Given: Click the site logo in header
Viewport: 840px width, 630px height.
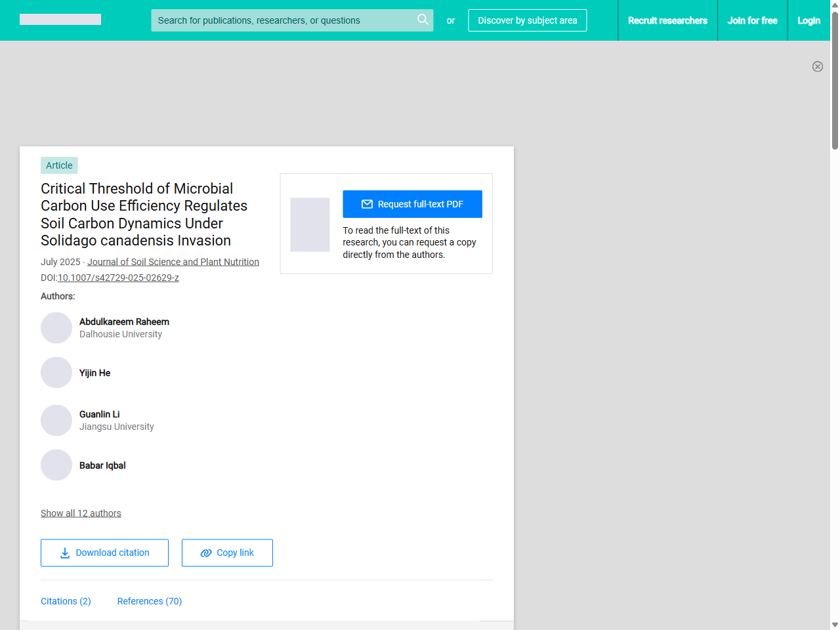Looking at the screenshot, I should click(60, 20).
